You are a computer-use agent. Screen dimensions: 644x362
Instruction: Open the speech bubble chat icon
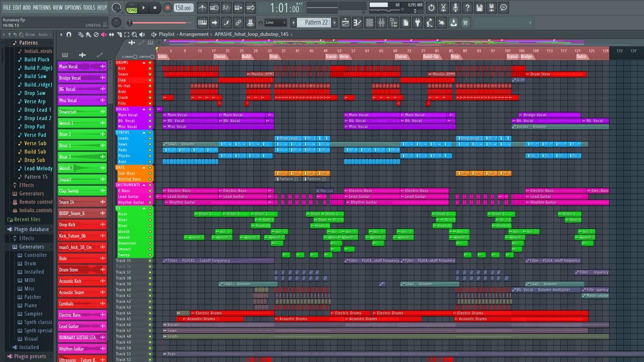504,8
